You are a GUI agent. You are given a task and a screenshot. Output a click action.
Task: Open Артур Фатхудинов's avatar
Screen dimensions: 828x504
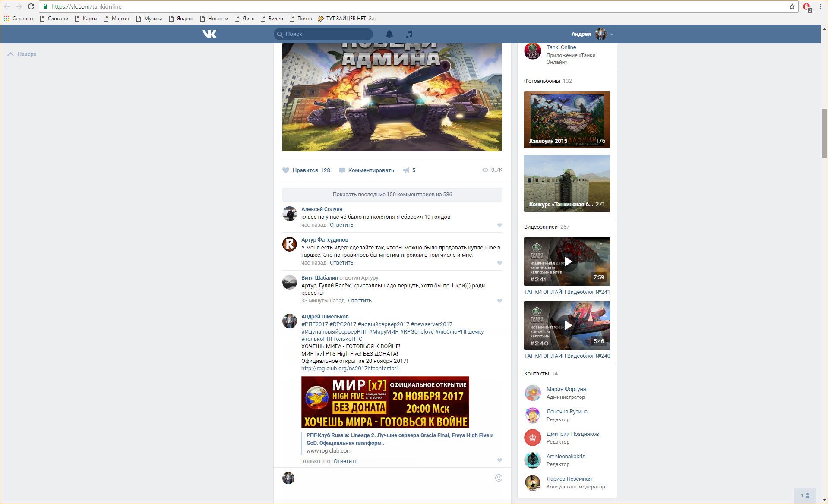[290, 244]
